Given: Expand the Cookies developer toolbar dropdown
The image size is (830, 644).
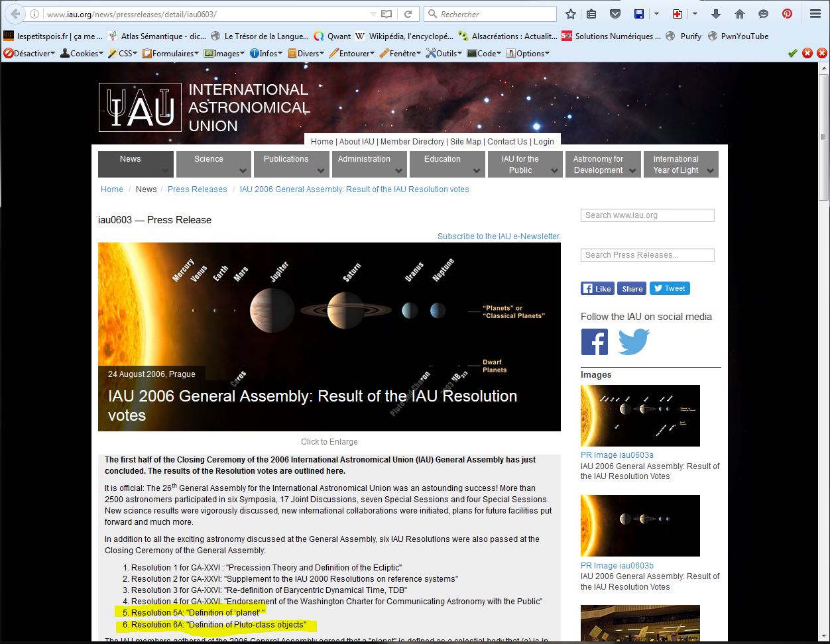Looking at the screenshot, I should pyautogui.click(x=82, y=54).
